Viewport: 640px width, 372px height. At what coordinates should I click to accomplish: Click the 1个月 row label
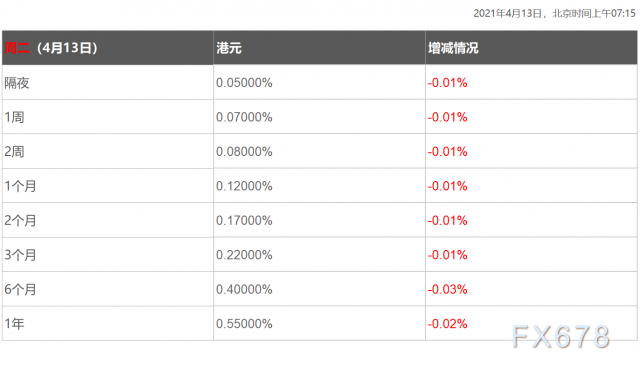(20, 186)
